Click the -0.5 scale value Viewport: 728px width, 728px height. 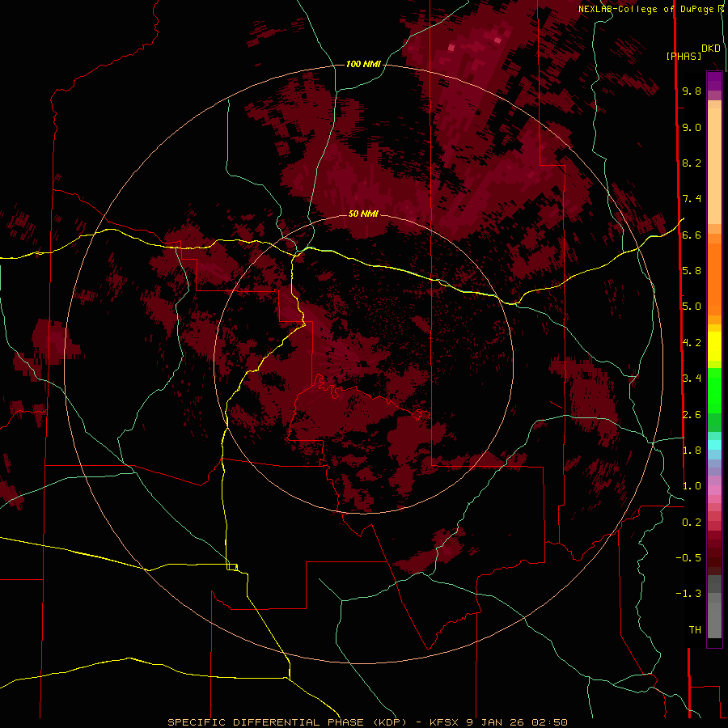(x=688, y=558)
